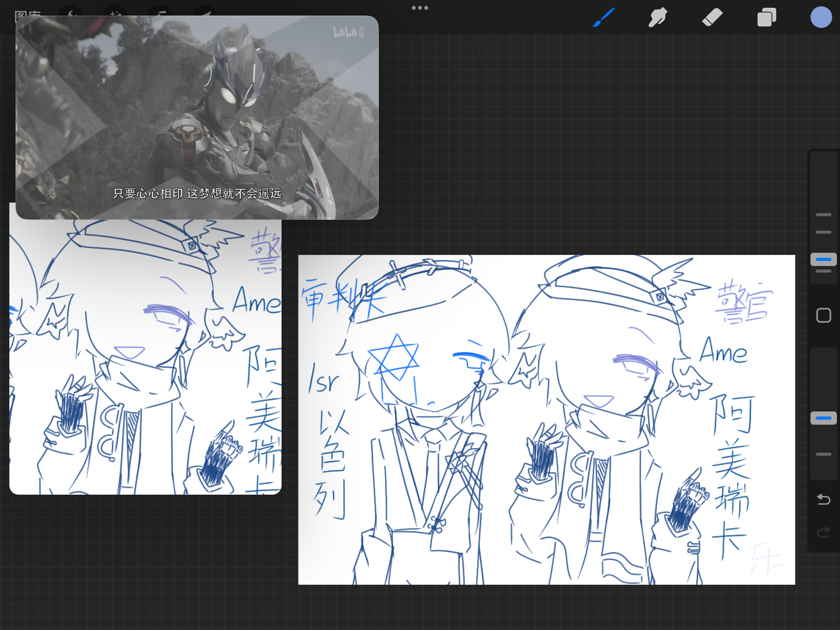Select the Smudge tool

pos(658,17)
